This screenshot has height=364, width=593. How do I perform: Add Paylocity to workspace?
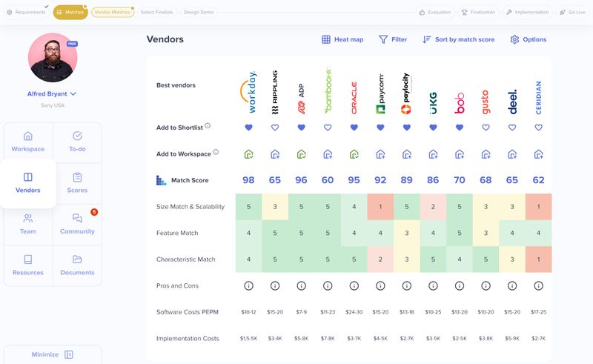(x=406, y=154)
